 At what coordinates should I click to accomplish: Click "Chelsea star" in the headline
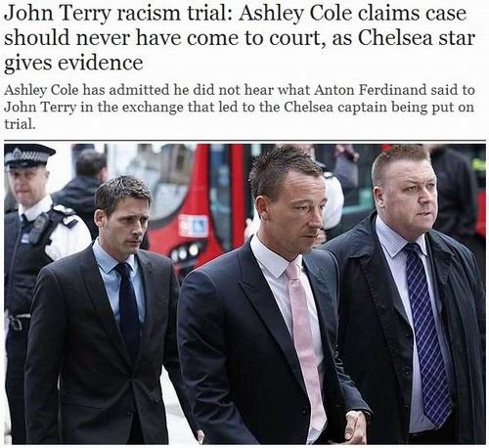pos(417,37)
